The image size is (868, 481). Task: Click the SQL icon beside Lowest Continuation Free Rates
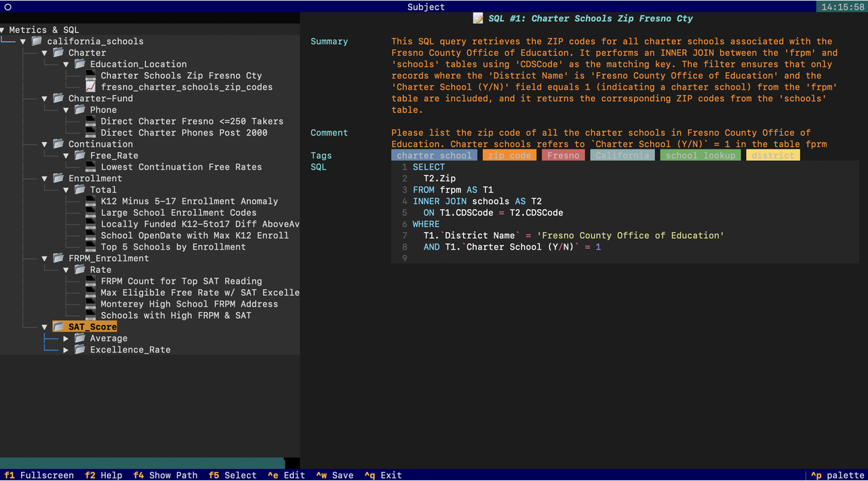click(90, 167)
